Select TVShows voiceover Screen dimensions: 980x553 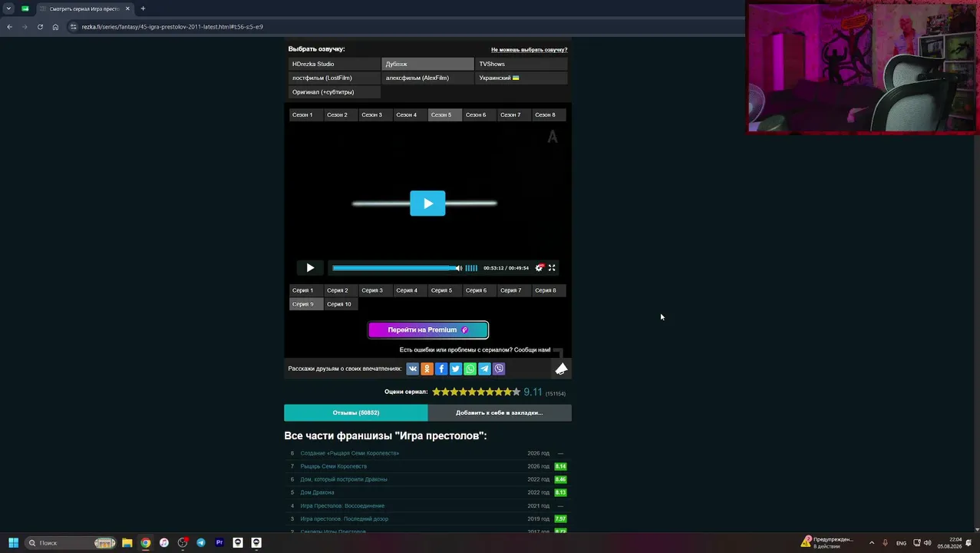click(x=521, y=65)
